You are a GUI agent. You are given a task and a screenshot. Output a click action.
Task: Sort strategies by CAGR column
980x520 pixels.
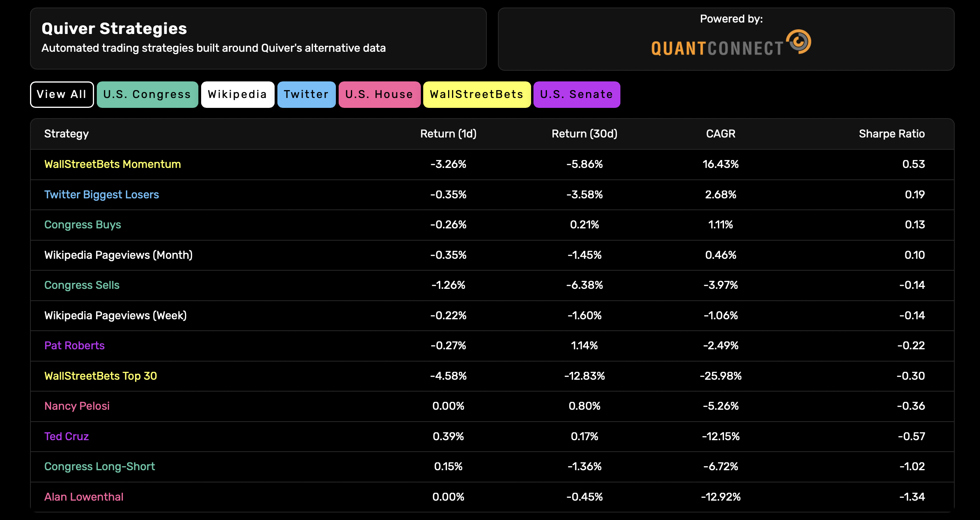[x=720, y=134]
